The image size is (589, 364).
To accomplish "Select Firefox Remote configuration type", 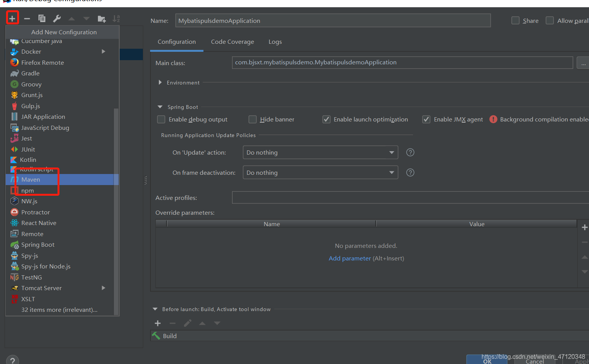I will tap(62, 62).
